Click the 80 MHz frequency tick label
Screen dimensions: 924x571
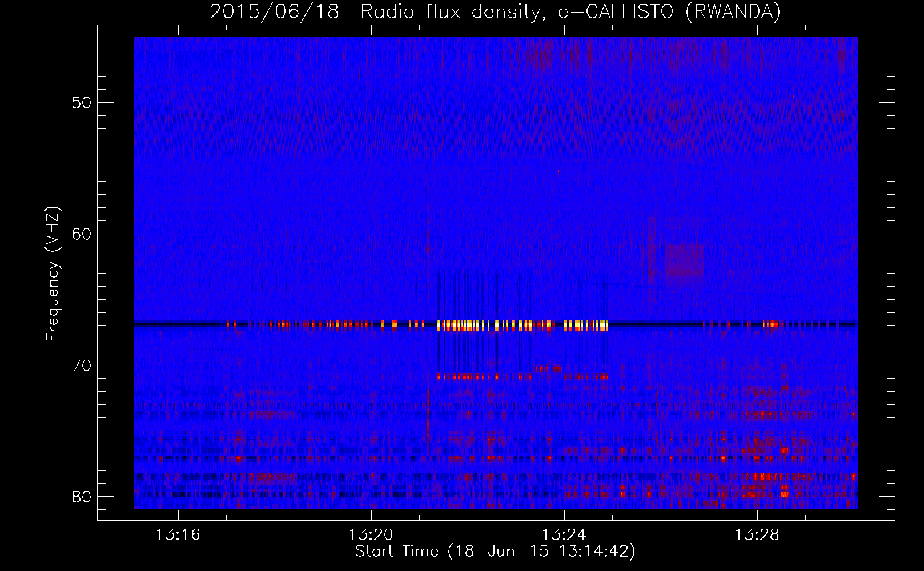coord(82,497)
